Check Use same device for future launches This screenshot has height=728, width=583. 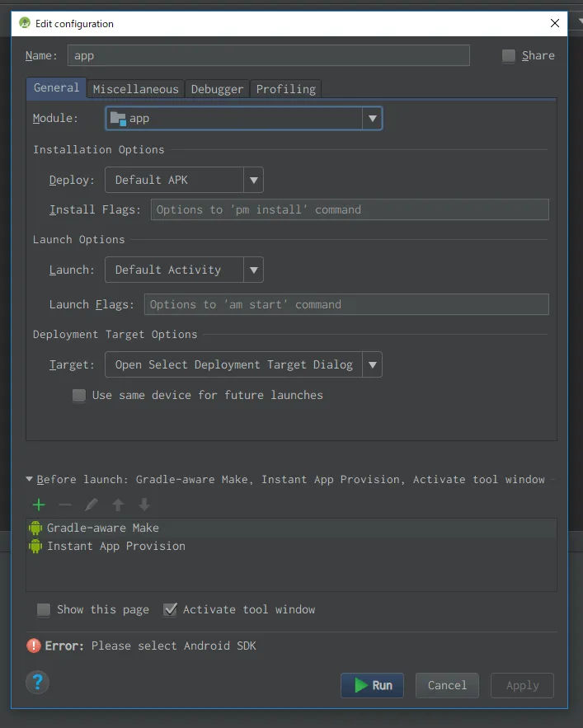click(79, 396)
